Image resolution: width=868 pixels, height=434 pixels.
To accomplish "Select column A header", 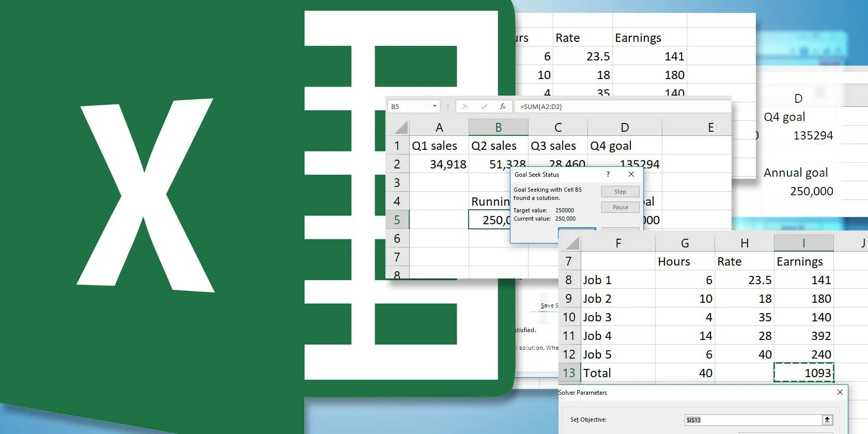I will click(x=439, y=127).
